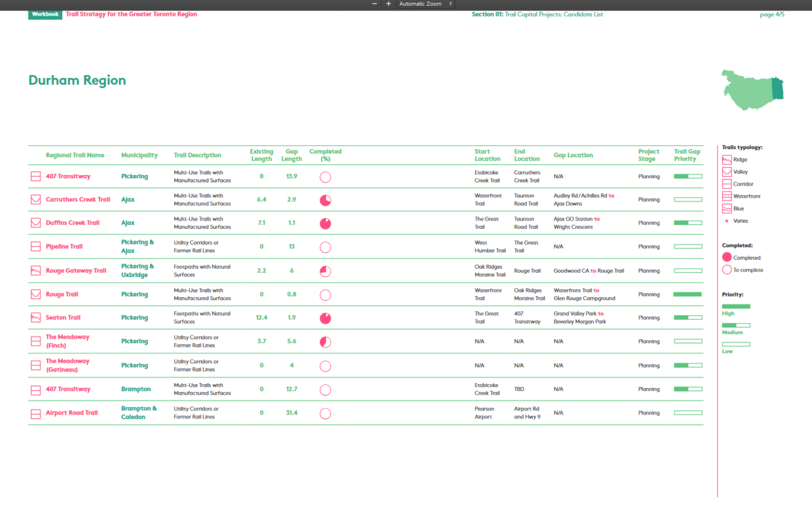This screenshot has height=525, width=812.
Task: Click the zoom in plus button
Action: point(389,4)
